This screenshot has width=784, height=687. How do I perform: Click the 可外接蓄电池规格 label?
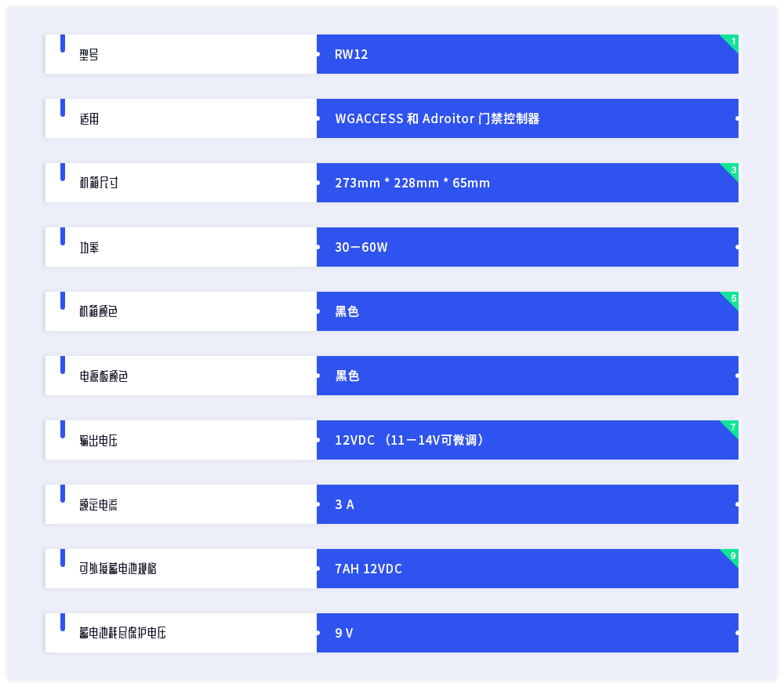click(x=118, y=569)
